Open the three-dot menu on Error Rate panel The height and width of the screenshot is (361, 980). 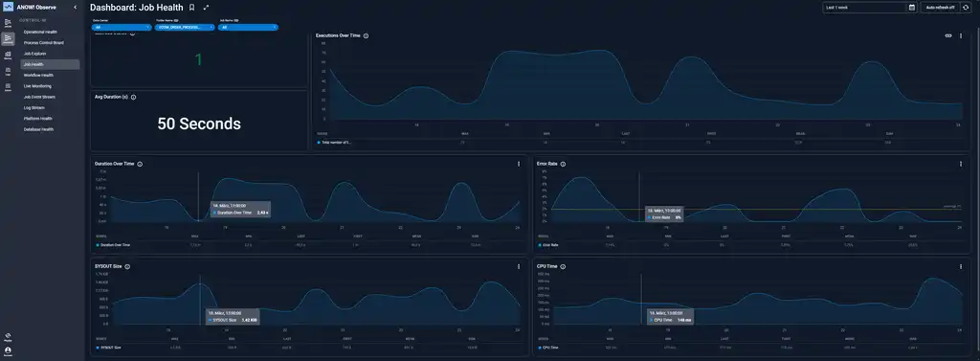(961, 164)
